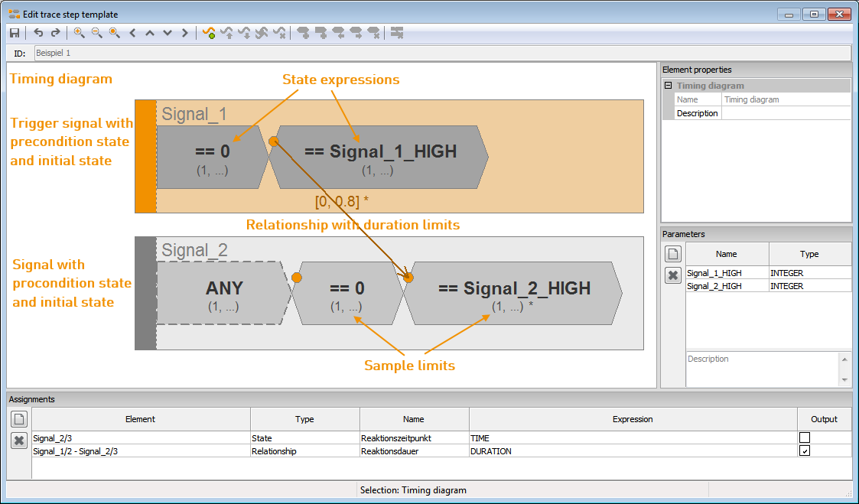Click the Expression column header in Assignments

(633, 419)
